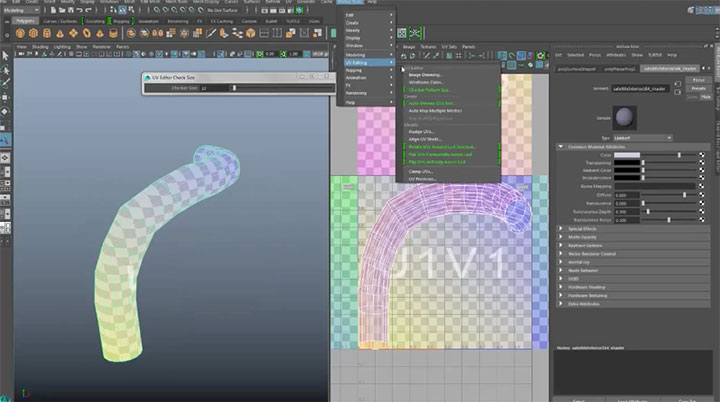Click the Translucence Focus slider handle

(669, 220)
